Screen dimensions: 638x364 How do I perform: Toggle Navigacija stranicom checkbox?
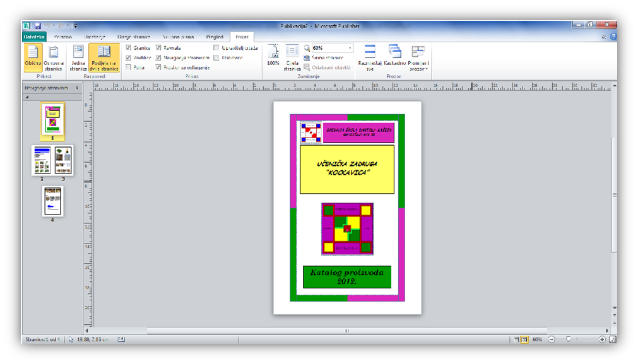click(x=158, y=58)
